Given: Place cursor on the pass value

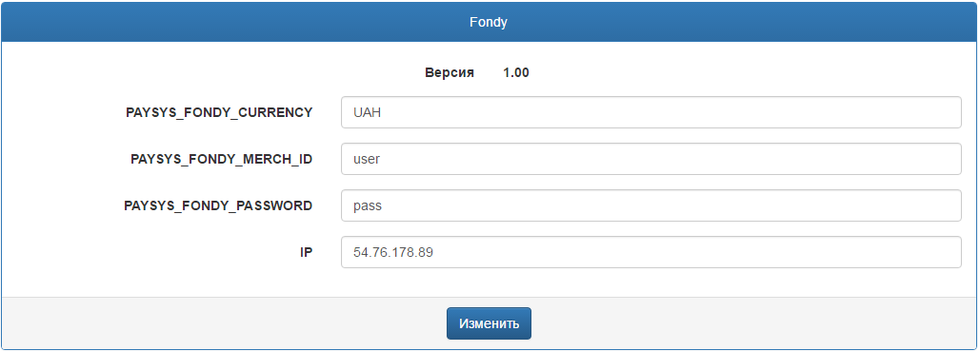Looking at the screenshot, I should (x=367, y=206).
